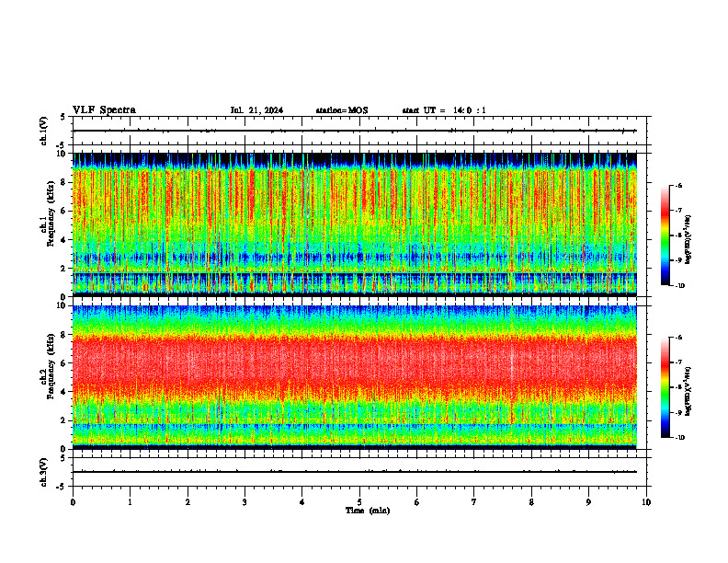
Task: Click the ch.1 voltage waveform strip
Action: click(x=359, y=131)
